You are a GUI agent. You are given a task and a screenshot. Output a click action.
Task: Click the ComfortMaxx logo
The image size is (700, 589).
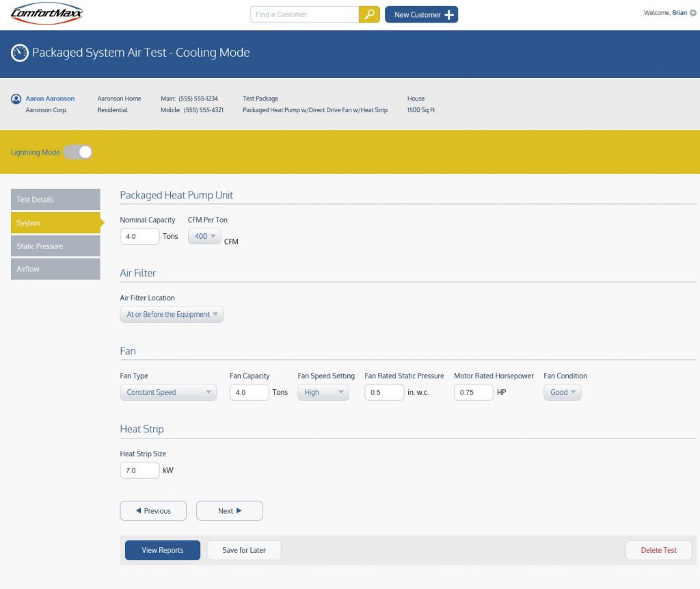46,13
